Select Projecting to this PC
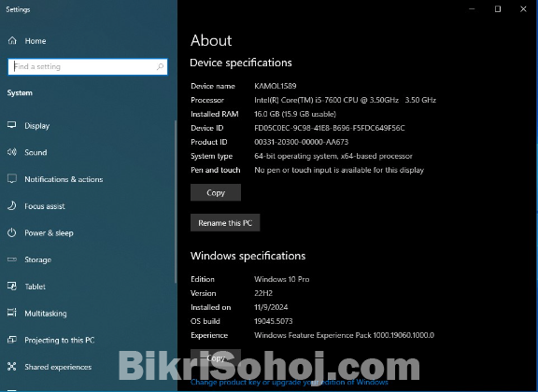 pyautogui.click(x=60, y=340)
